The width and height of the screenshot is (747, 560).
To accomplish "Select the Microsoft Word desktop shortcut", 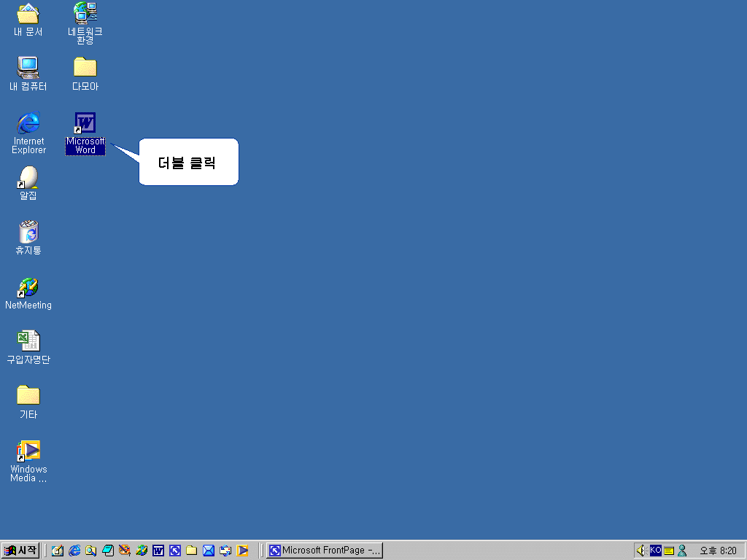I will point(85,133).
